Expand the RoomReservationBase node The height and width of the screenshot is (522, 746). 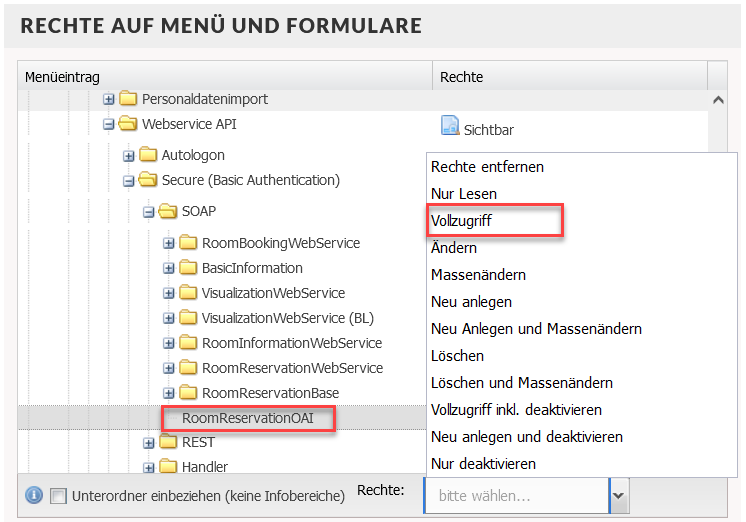pos(168,393)
